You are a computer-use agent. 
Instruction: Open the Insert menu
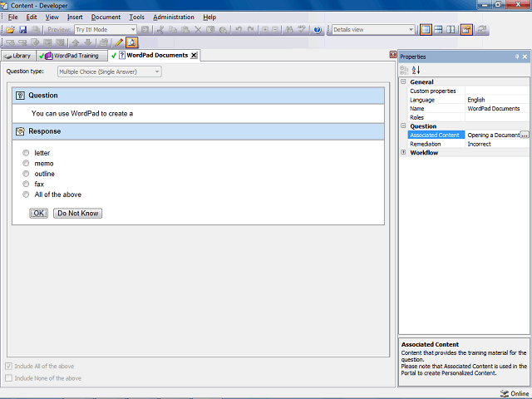pos(75,17)
